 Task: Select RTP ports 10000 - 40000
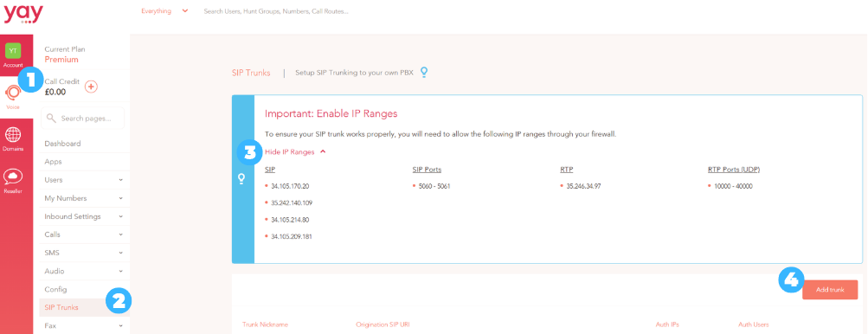(733, 186)
